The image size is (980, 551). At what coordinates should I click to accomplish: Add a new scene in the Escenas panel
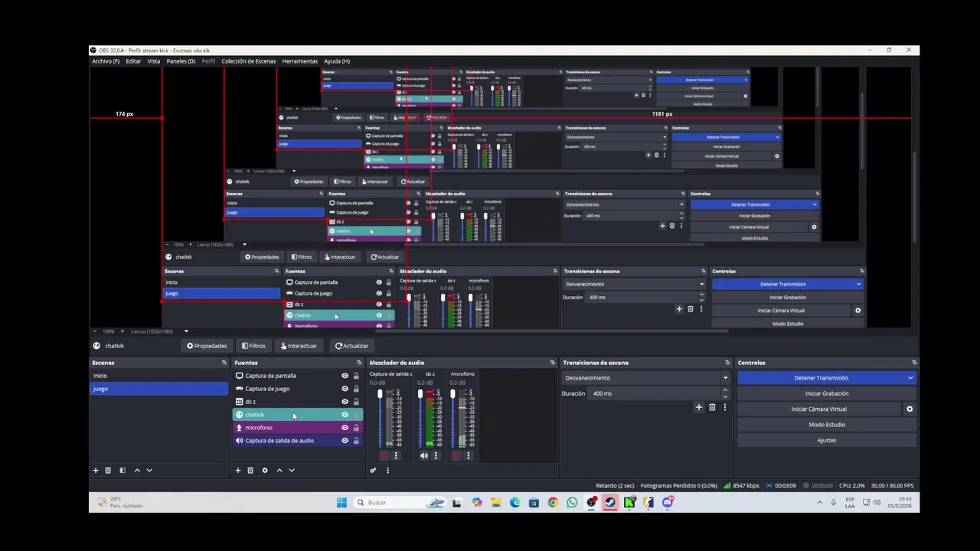tap(96, 470)
